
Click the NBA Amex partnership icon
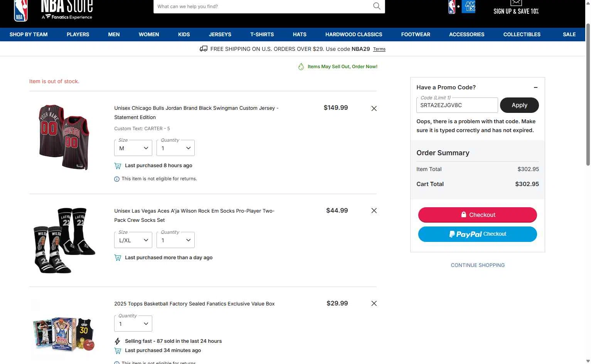pyautogui.click(x=461, y=7)
